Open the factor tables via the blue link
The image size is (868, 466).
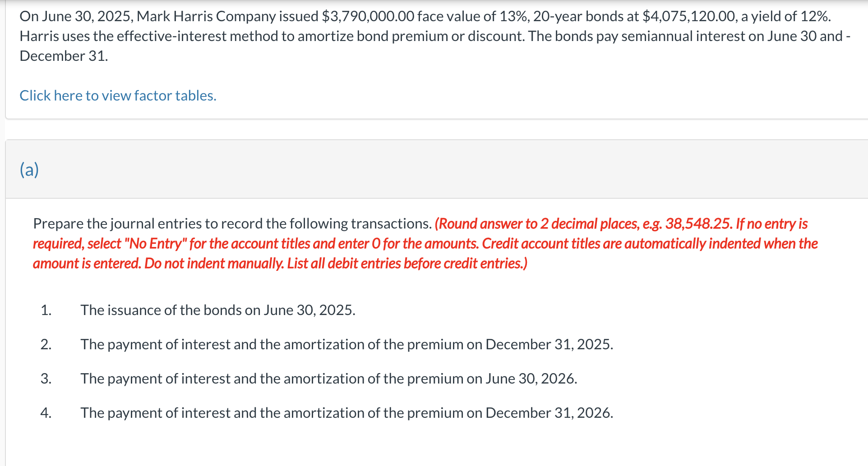tap(118, 95)
